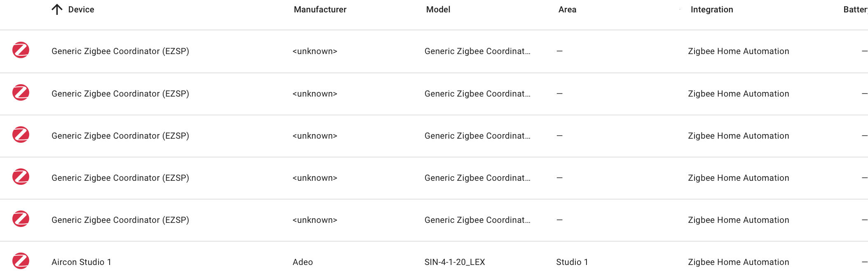868x279 pixels.
Task: Open the Aircon Studio 1 device
Action: point(82,262)
